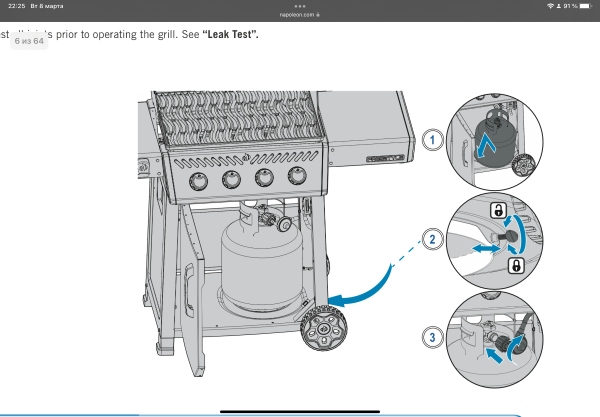Click the step 3 hose connection illustration
The width and height of the screenshot is (600, 417).
coord(495,338)
